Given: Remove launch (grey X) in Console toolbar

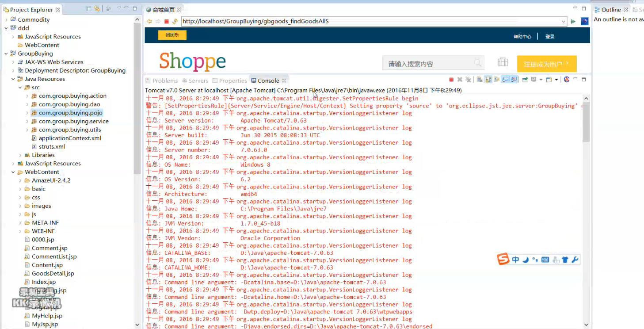Looking at the screenshot, I should coord(460,80).
